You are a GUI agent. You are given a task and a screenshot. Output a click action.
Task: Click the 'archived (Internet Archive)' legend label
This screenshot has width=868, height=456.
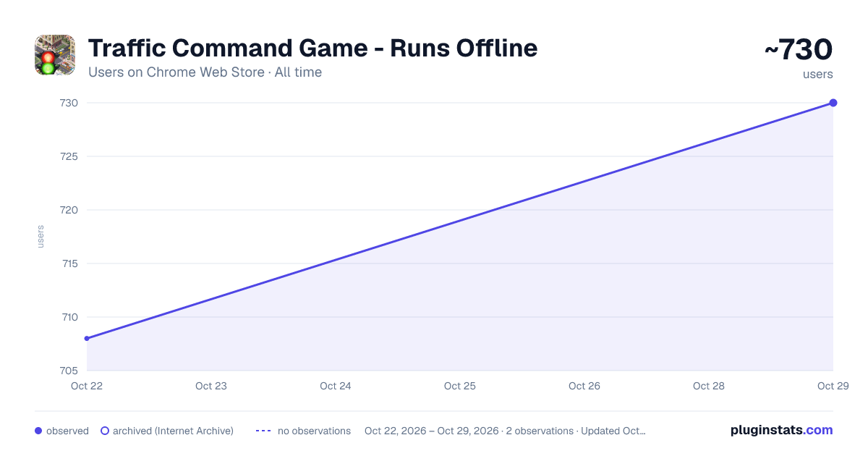pyautogui.click(x=173, y=431)
